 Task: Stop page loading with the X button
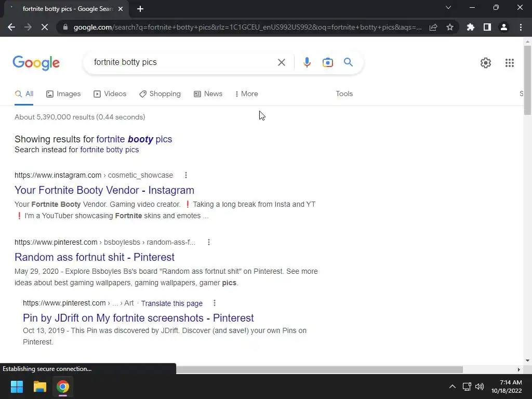point(45,27)
